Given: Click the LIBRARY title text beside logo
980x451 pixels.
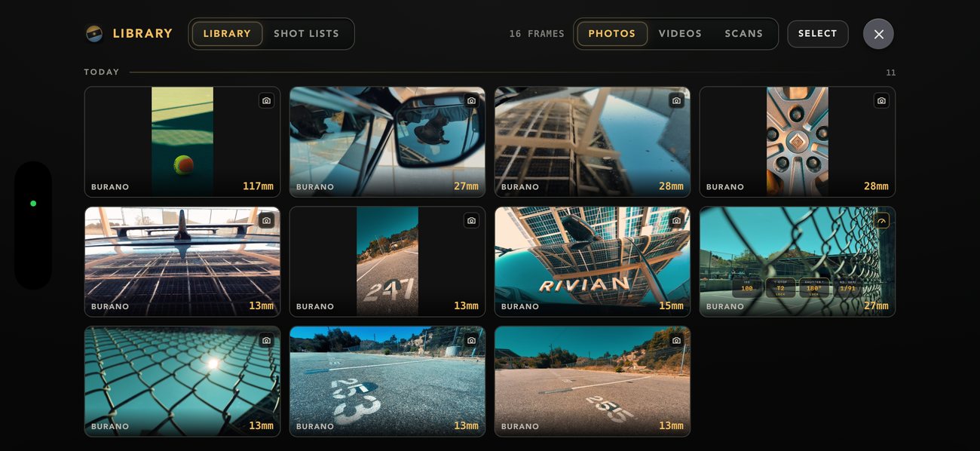Looking at the screenshot, I should tap(142, 34).
